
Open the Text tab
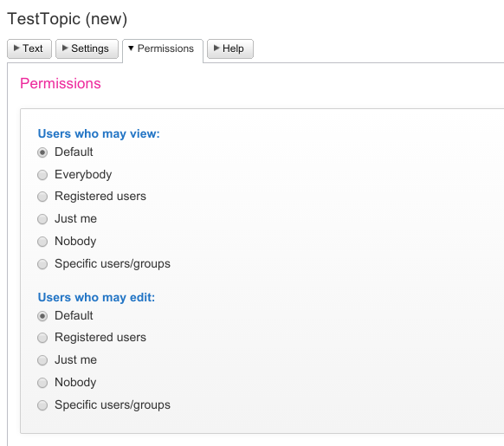pos(29,48)
